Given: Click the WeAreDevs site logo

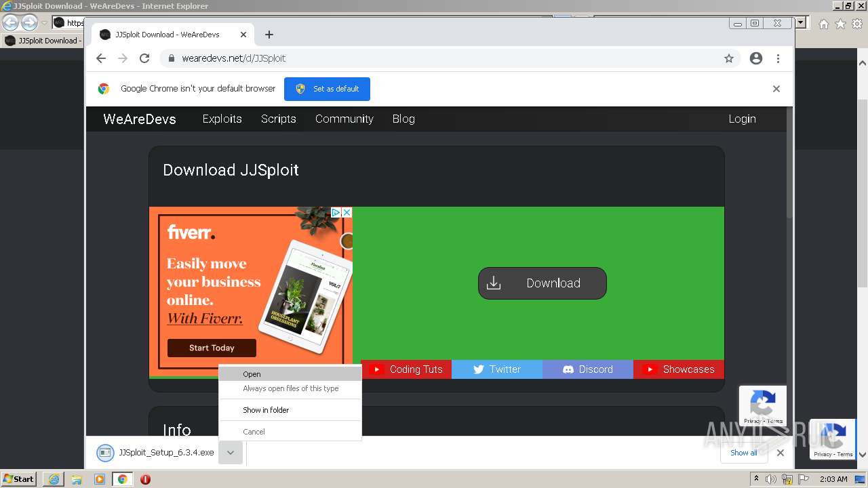Looking at the screenshot, I should [x=140, y=119].
